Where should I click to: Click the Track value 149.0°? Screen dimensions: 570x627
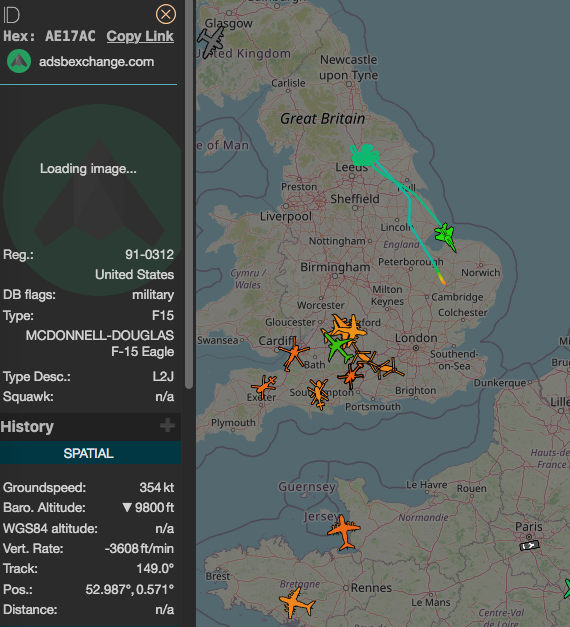155,569
